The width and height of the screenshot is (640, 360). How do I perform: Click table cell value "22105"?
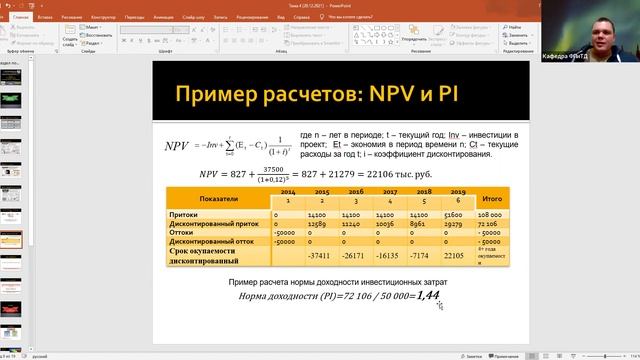(454, 256)
